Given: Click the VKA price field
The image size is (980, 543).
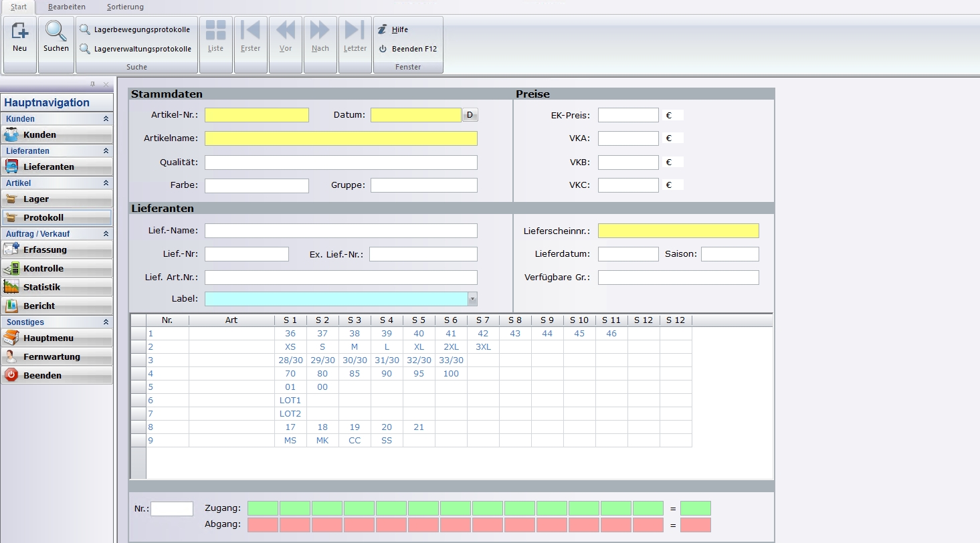Looking at the screenshot, I should click(628, 138).
